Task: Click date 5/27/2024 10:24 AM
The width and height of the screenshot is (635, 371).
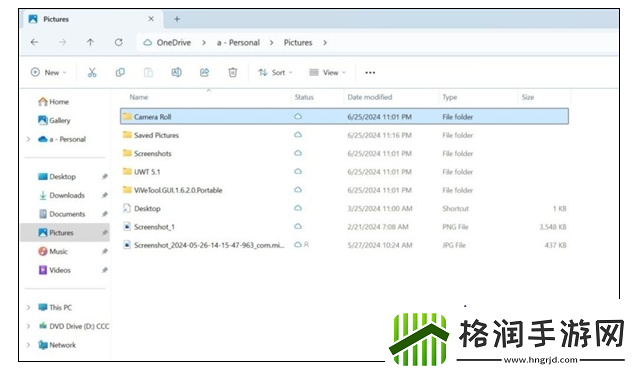Action: coord(380,245)
